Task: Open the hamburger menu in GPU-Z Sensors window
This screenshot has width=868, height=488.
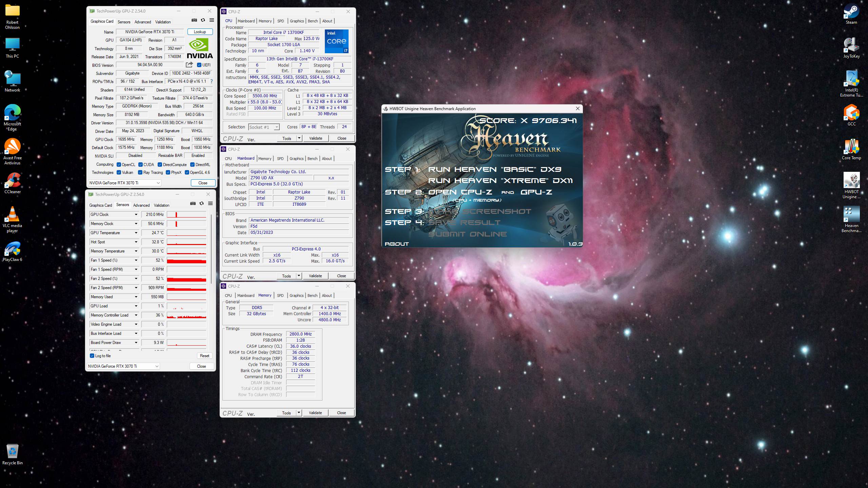Action: [x=210, y=203]
